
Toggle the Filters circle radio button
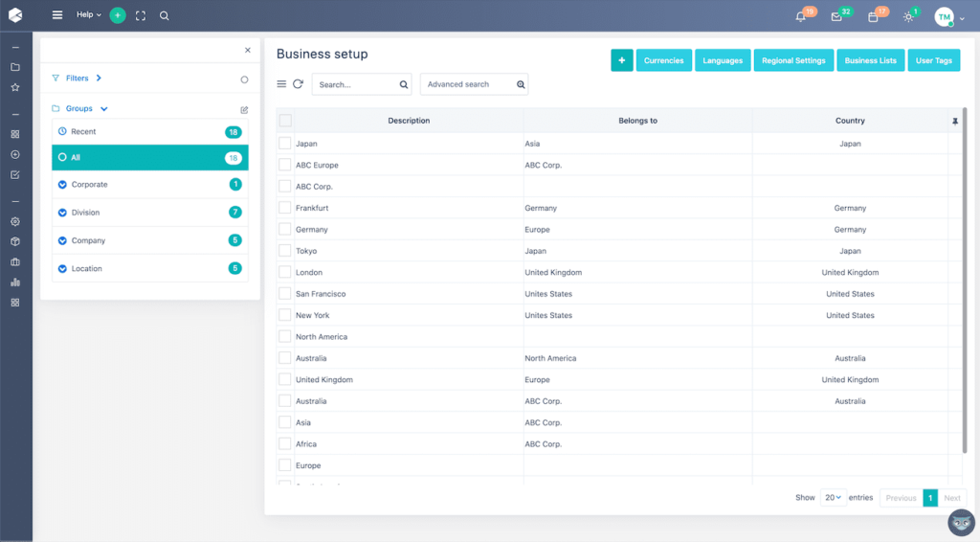(244, 79)
